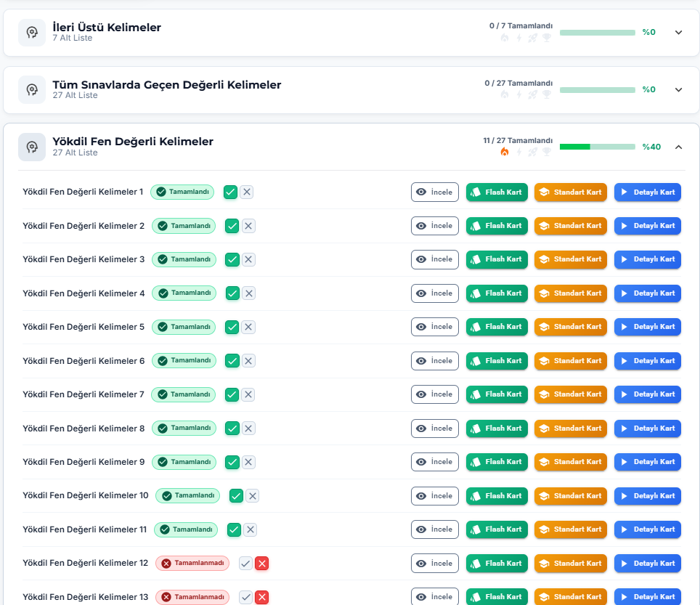This screenshot has height=605, width=700.
Task: Click the red X badge icon in Kelimeler 12 Tamamlanmadı
Action: point(166,564)
